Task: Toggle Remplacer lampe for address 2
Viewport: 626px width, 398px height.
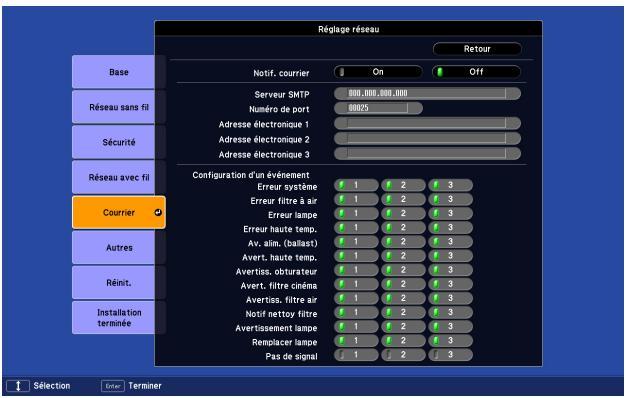Action: tap(403, 341)
